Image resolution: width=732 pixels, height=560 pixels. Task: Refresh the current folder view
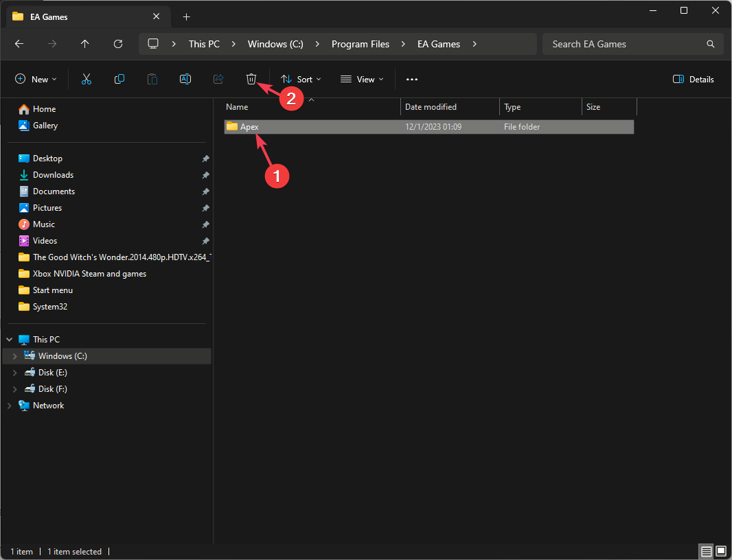[x=118, y=44]
